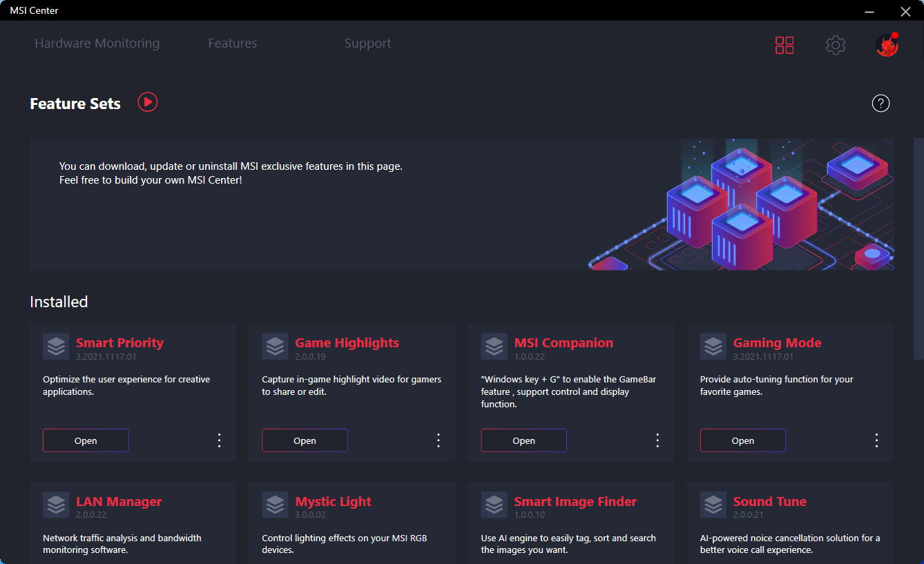Click Mystic Light version 3.0.0.02

coord(311,515)
